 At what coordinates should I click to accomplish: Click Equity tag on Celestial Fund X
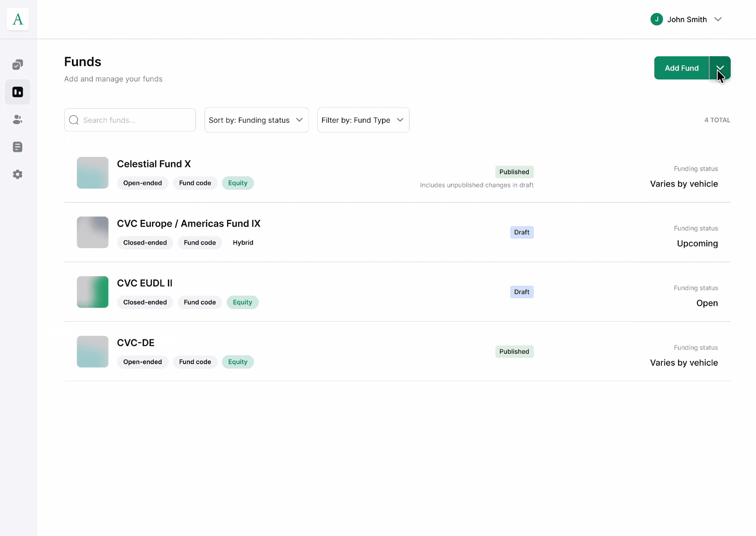tap(238, 183)
